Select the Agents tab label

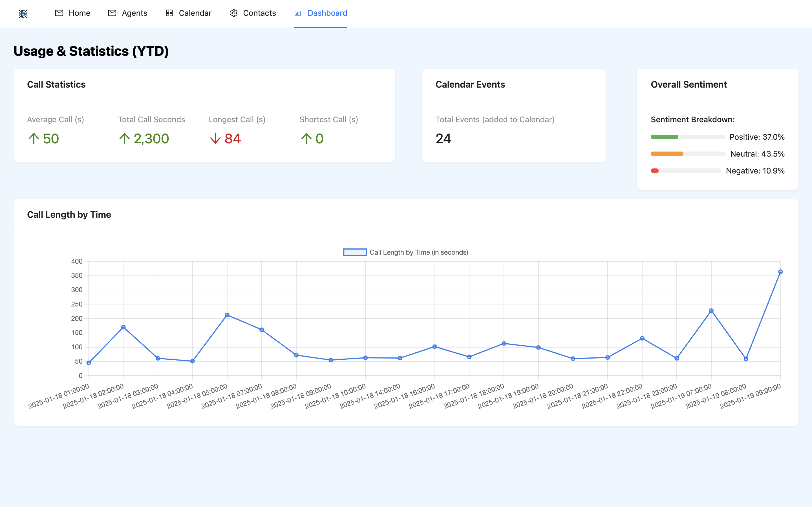tap(134, 13)
